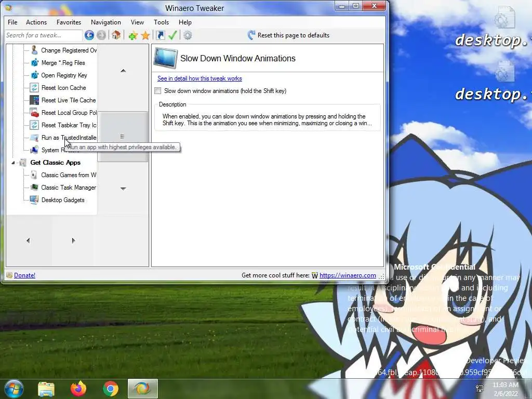Click the Open Registry Key icon

(35, 75)
